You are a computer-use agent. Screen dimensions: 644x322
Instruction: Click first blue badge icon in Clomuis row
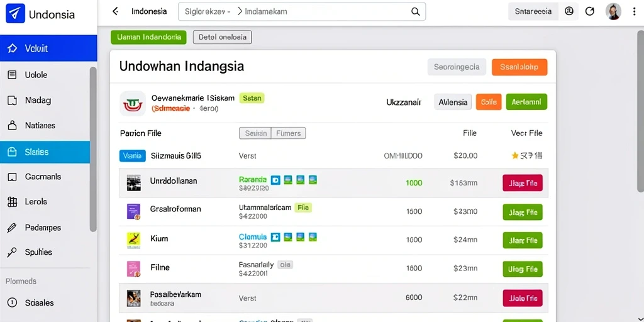click(x=275, y=236)
